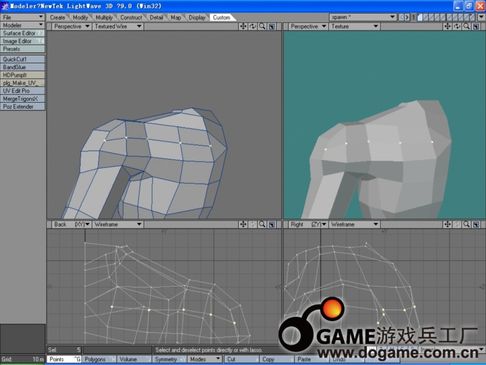
Task: Maximize the Right (ZY) wireframe viewport
Action: [x=476, y=224]
